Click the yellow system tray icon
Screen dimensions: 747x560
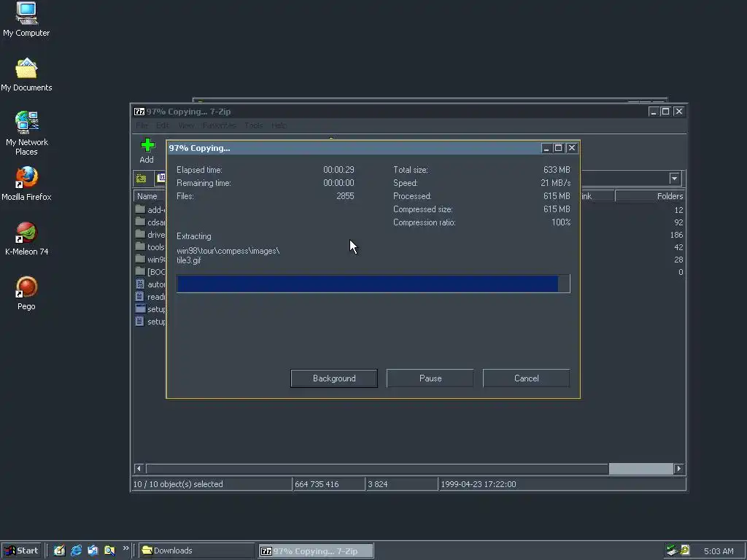pyautogui.click(x=685, y=550)
